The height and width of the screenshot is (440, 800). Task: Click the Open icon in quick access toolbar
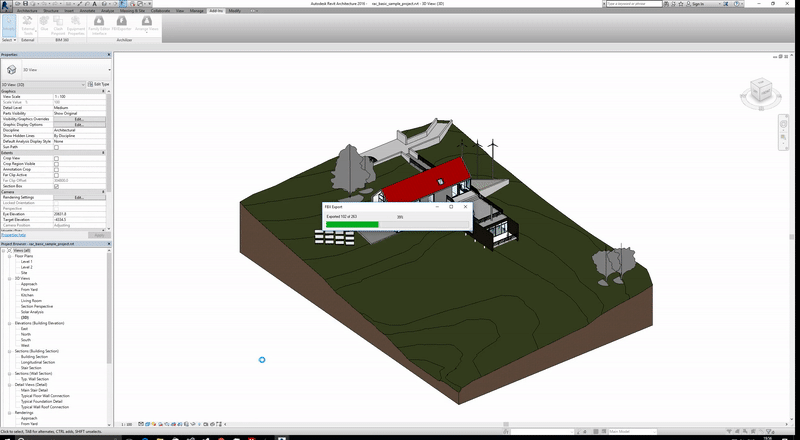(18, 4)
